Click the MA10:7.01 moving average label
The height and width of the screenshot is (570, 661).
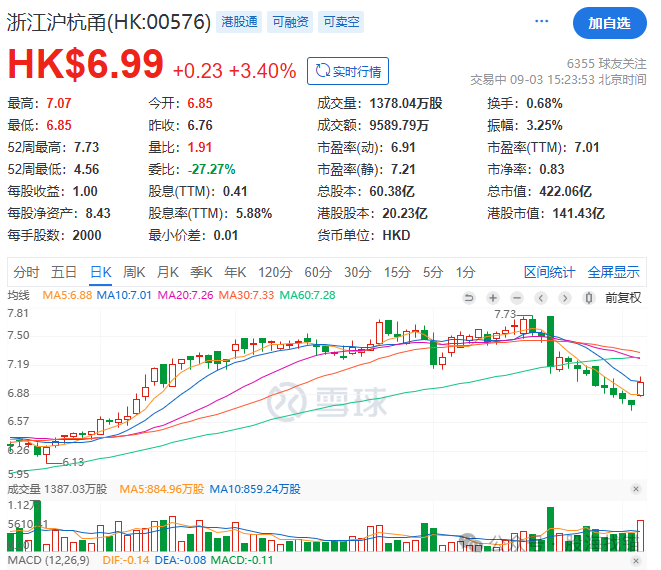(x=124, y=295)
